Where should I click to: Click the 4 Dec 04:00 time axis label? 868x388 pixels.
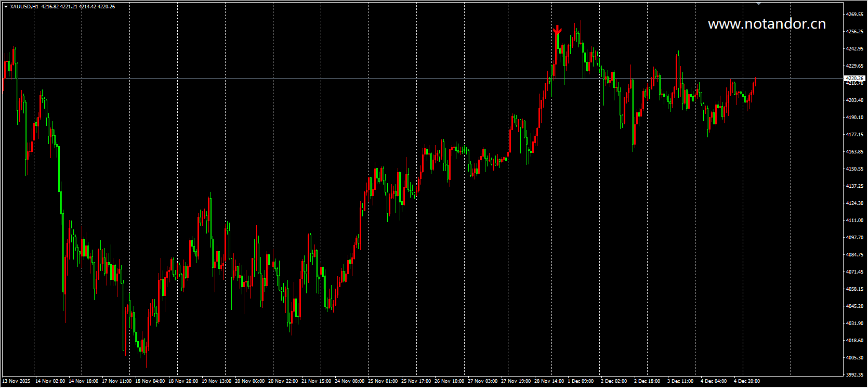pyautogui.click(x=714, y=381)
